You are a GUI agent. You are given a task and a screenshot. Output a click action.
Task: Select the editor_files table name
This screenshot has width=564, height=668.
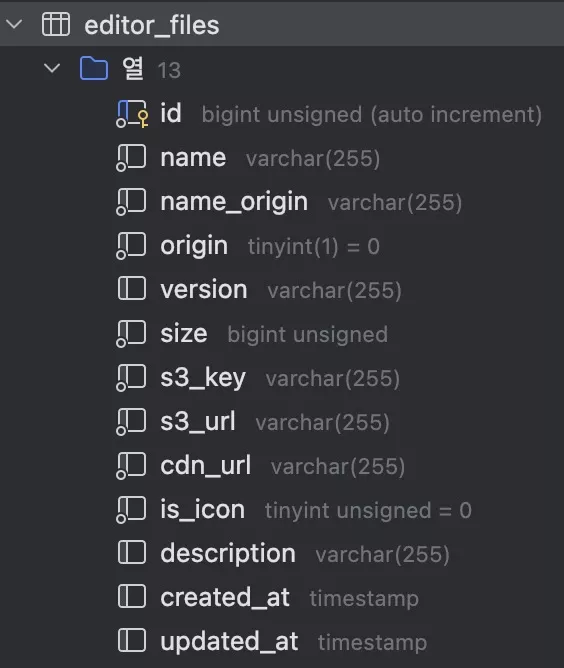[152, 25]
